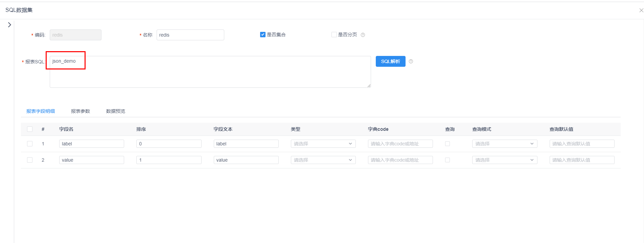Edit 字段名 input containing value

coord(92,160)
